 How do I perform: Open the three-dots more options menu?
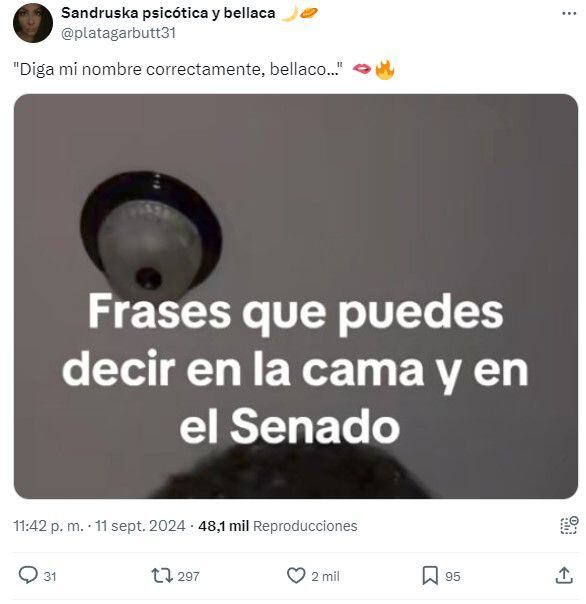click(x=569, y=13)
